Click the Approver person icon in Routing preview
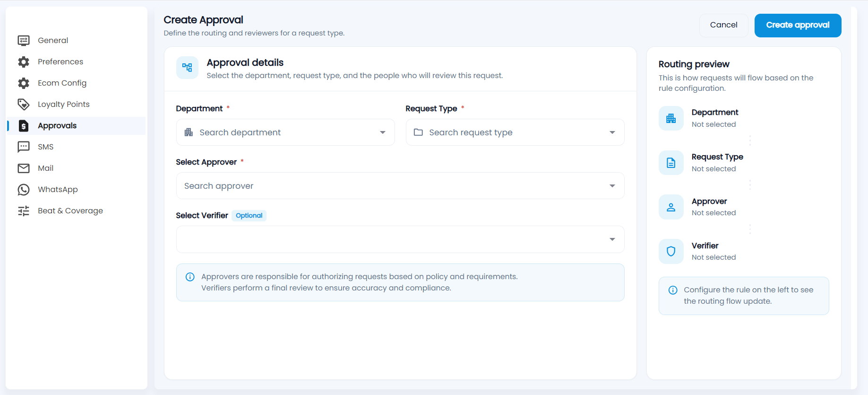Viewport: 868px width, 395px height. (x=671, y=207)
